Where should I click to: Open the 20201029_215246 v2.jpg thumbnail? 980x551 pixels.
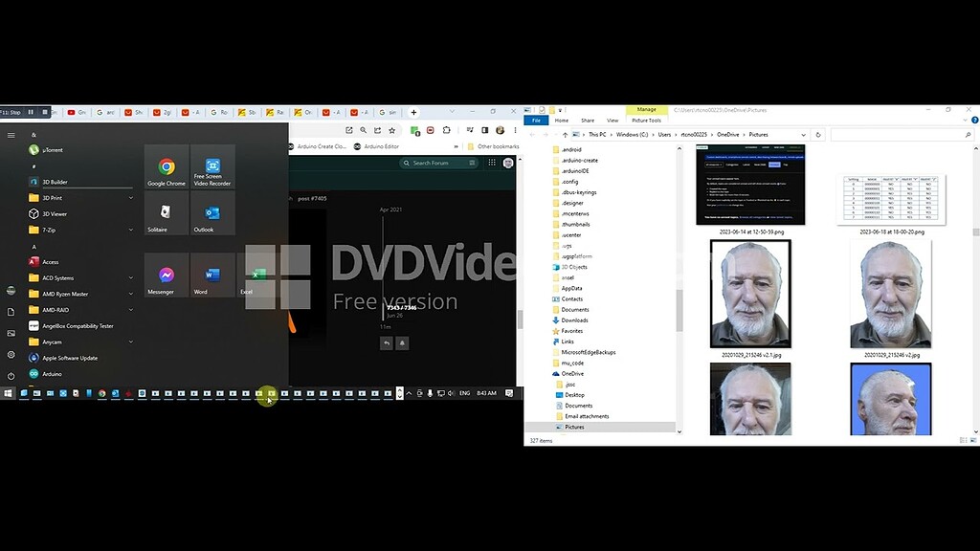(890, 292)
